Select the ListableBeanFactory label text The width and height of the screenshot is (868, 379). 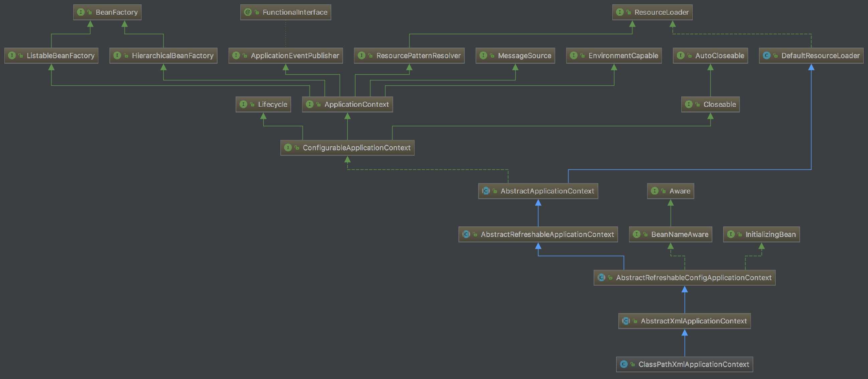[61, 56]
